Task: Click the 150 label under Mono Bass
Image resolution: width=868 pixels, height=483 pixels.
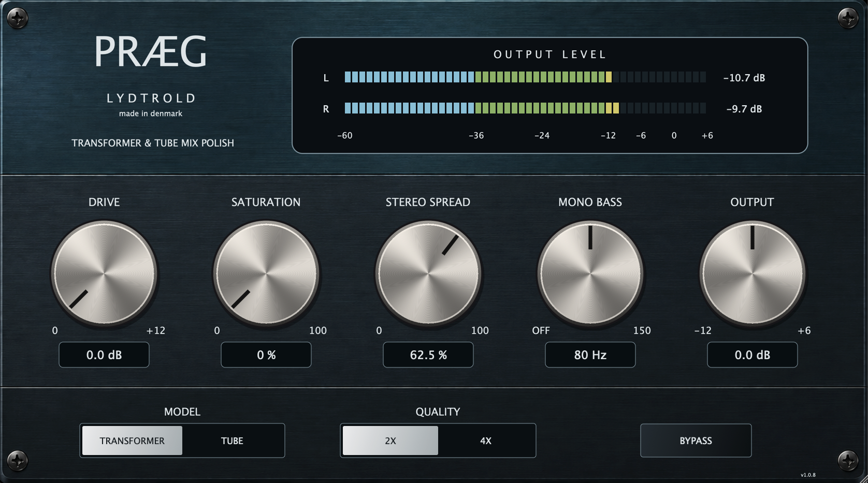Action: click(642, 331)
